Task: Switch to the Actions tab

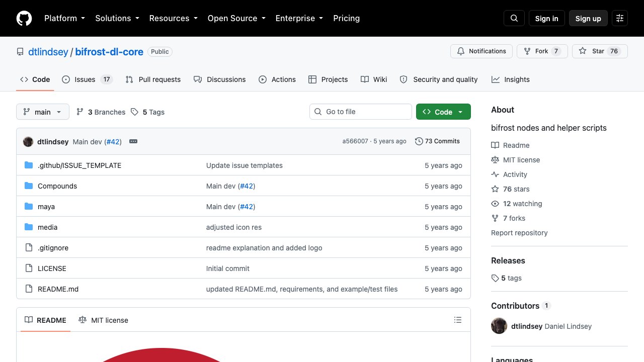Action: 277,79
